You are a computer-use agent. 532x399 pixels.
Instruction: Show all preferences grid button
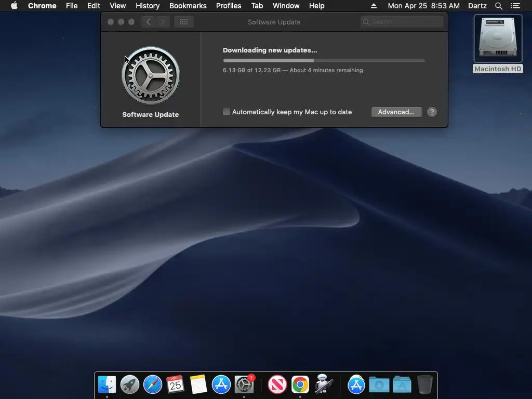pos(184,22)
